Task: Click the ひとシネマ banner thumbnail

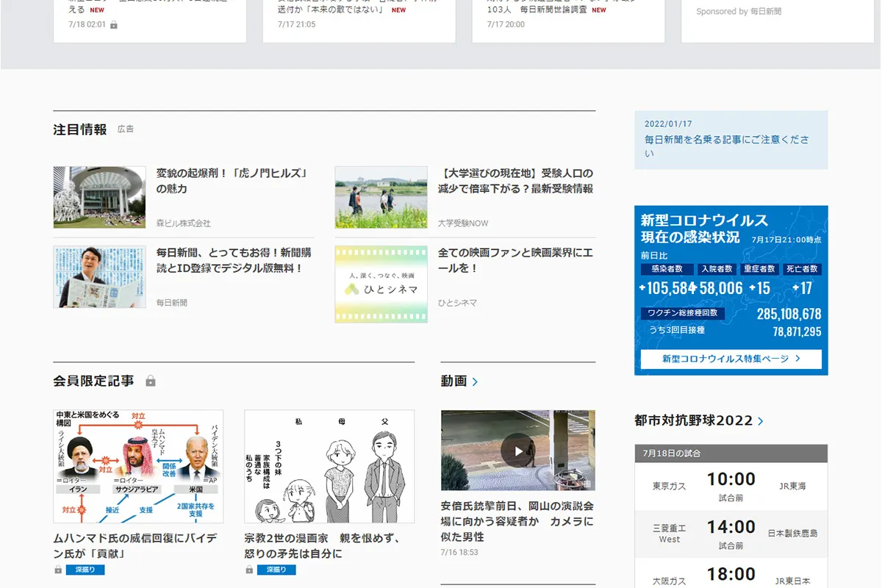Action: (380, 284)
